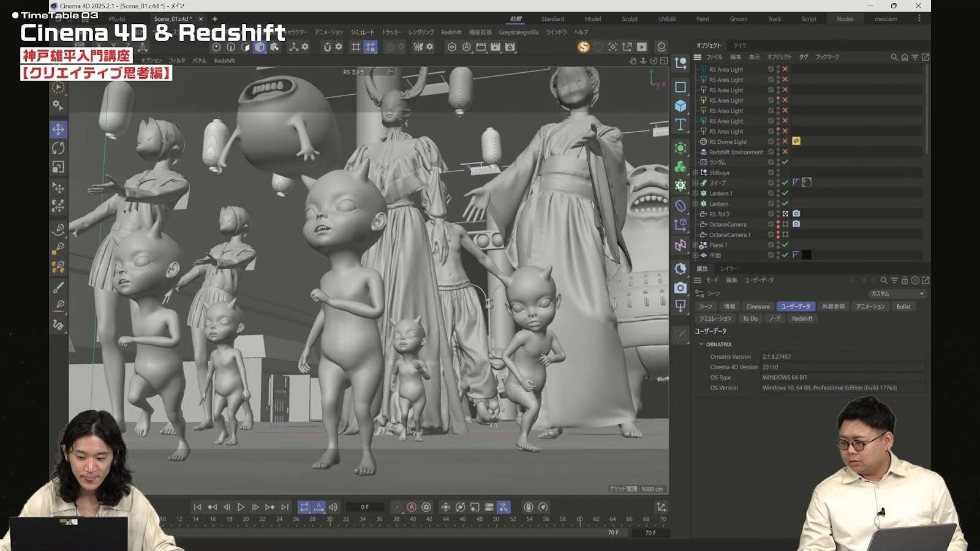
Task: Add a Cube primitive from the palette
Action: pyautogui.click(x=680, y=106)
